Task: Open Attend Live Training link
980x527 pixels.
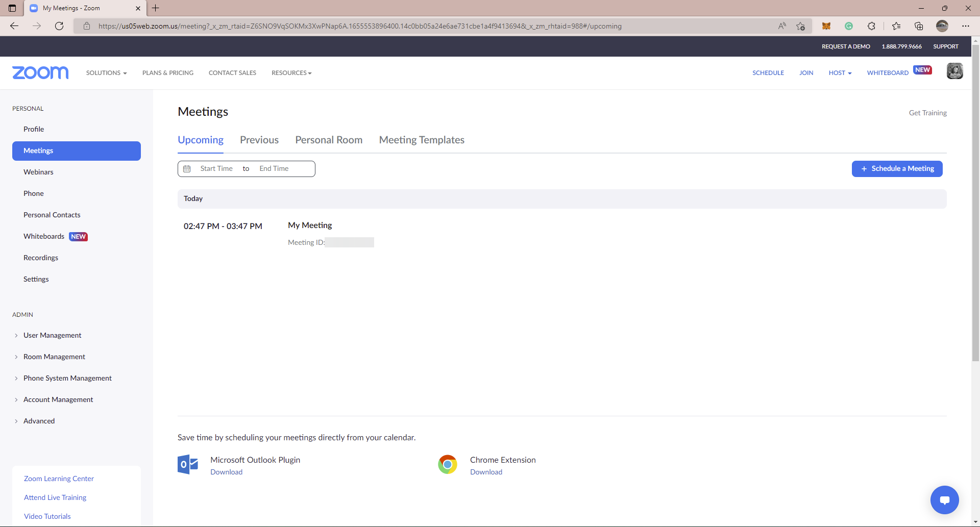Action: [x=55, y=497]
